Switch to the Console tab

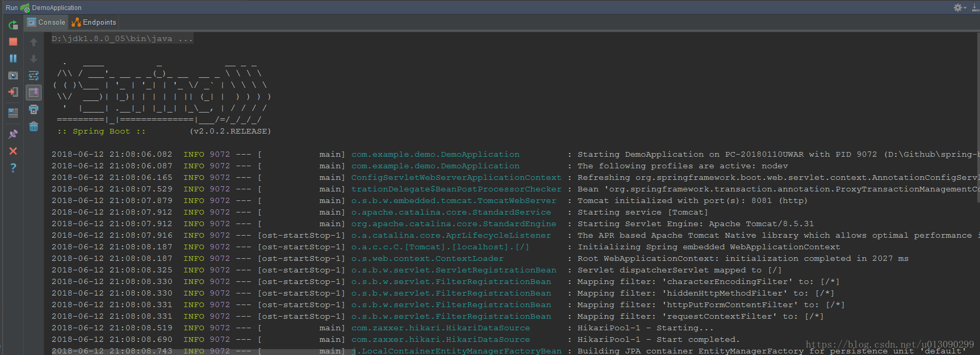46,22
